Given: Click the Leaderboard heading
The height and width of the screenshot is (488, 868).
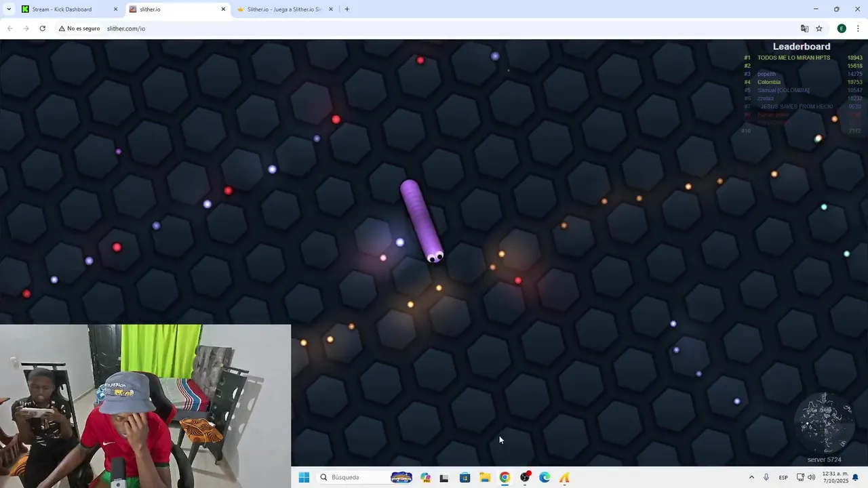Looking at the screenshot, I should click(x=802, y=47).
